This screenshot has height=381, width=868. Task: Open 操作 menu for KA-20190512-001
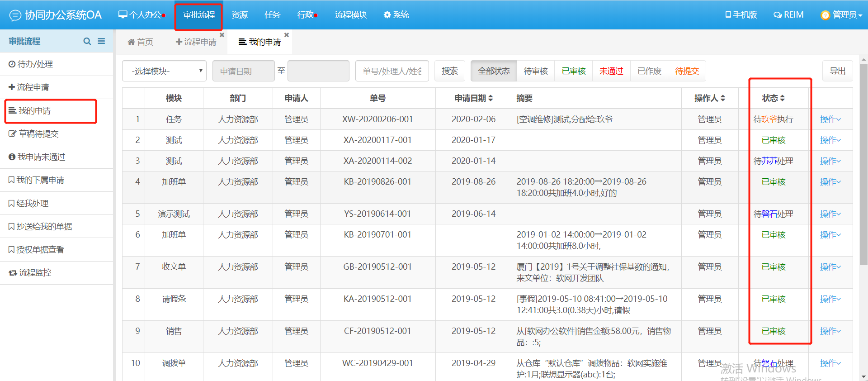(x=830, y=299)
